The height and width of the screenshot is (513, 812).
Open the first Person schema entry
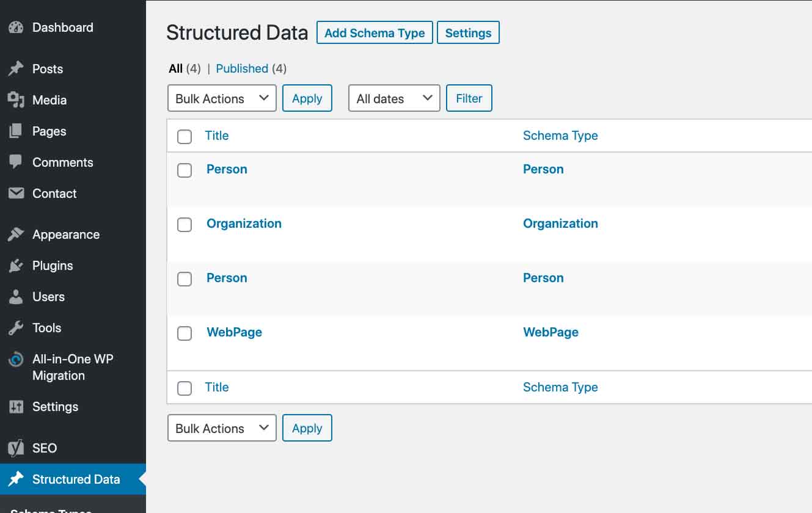coord(227,169)
